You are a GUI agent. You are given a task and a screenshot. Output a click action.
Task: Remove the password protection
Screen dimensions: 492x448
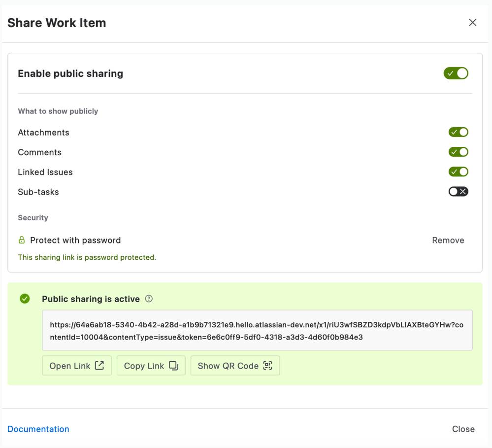pyautogui.click(x=448, y=240)
